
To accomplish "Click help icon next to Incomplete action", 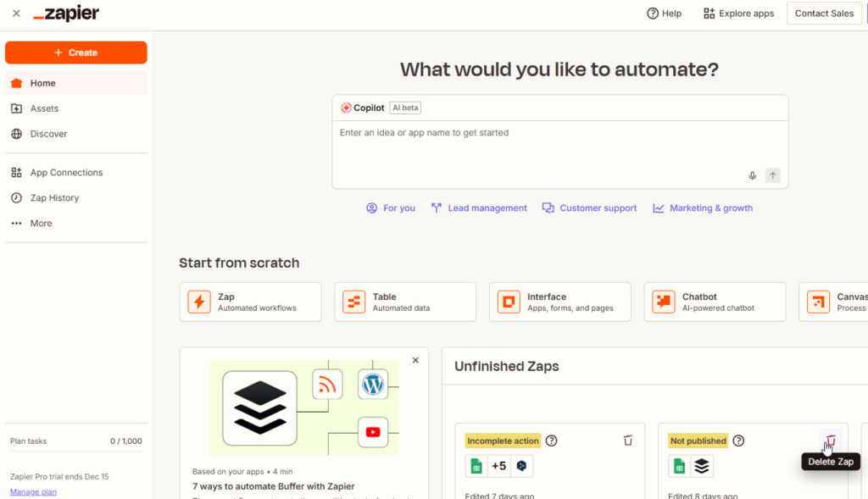I will click(552, 441).
